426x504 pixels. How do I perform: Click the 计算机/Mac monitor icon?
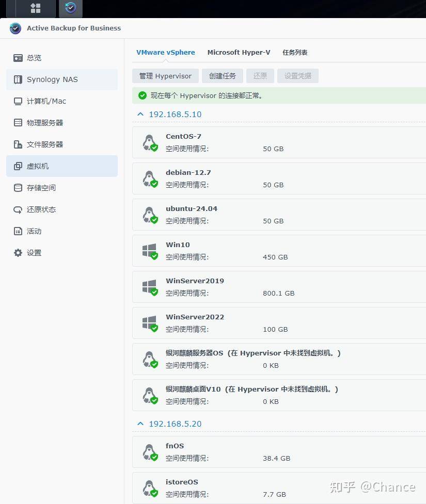(18, 101)
